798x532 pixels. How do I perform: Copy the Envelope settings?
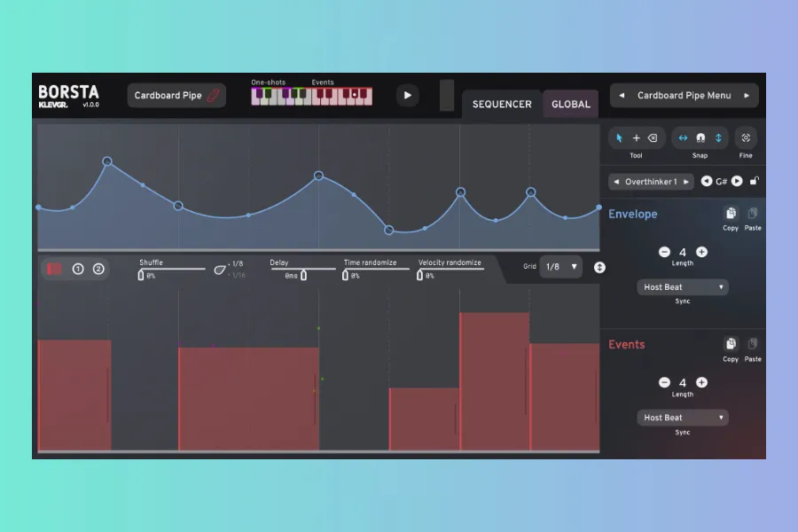click(x=731, y=214)
